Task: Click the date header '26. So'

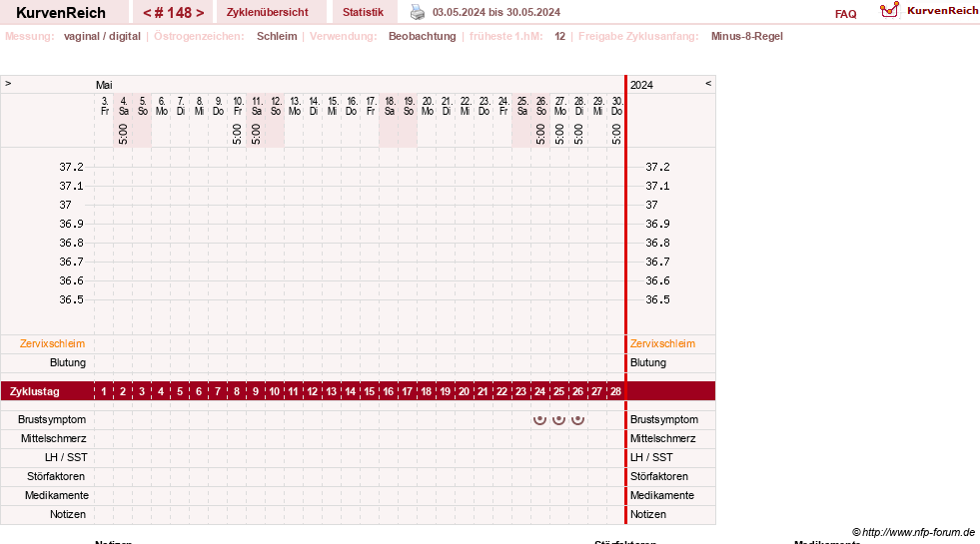Action: point(541,106)
